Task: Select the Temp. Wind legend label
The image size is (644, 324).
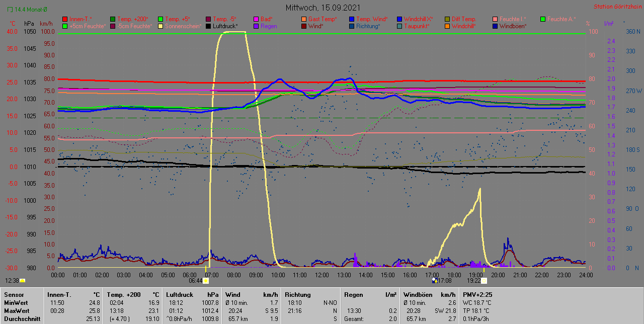Action: [x=372, y=19]
